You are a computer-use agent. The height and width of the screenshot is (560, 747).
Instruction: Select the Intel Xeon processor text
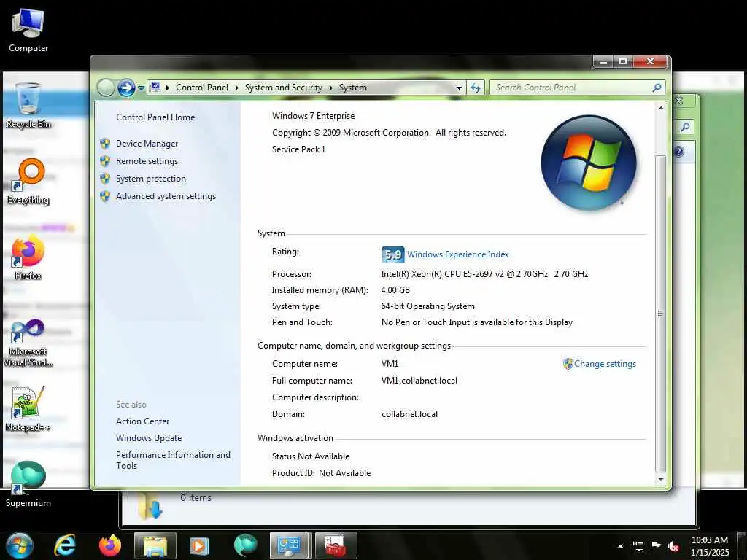(484, 274)
